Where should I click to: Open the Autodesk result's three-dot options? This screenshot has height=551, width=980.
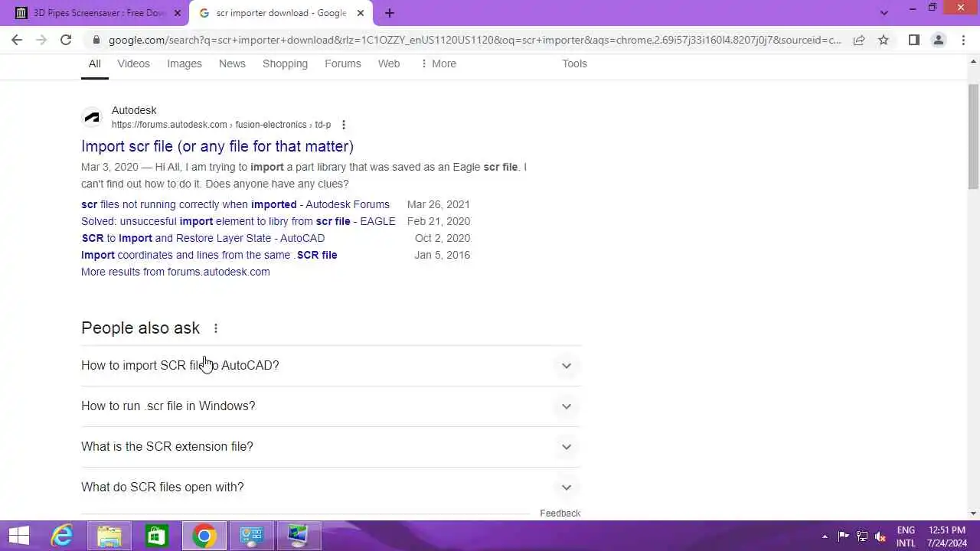tap(343, 125)
